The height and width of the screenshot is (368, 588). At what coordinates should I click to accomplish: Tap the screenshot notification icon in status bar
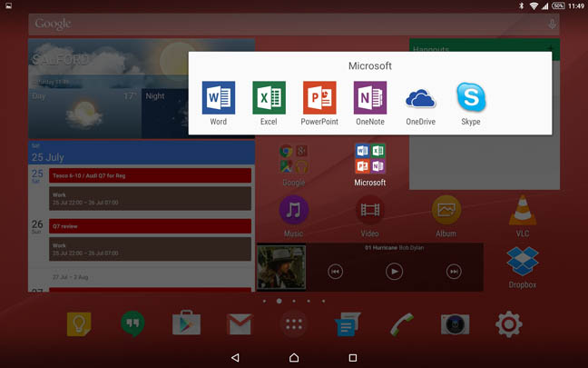coord(8,5)
